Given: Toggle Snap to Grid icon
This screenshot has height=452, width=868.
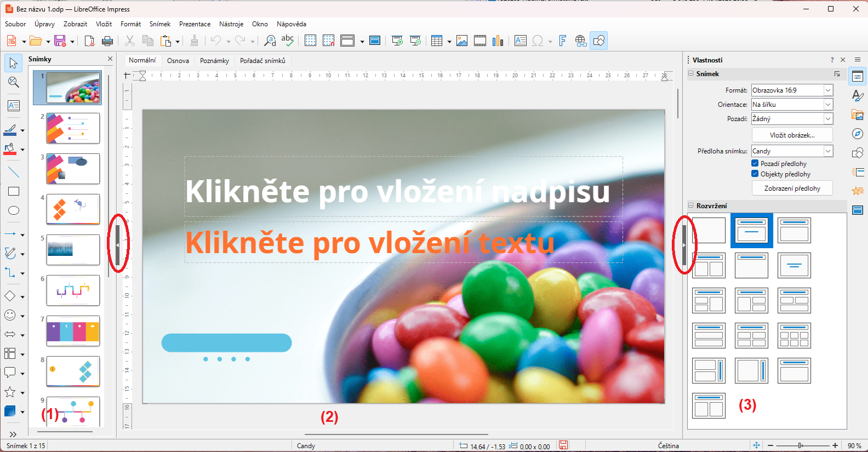Looking at the screenshot, I should pyautogui.click(x=328, y=41).
